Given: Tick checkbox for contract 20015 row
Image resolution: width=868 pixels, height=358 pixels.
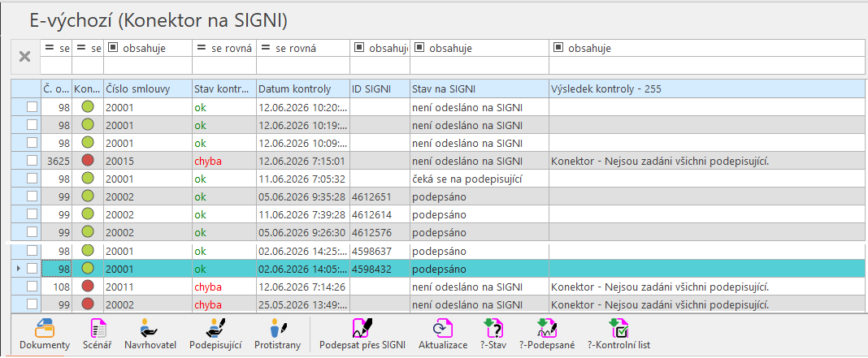Looking at the screenshot, I should tap(33, 161).
